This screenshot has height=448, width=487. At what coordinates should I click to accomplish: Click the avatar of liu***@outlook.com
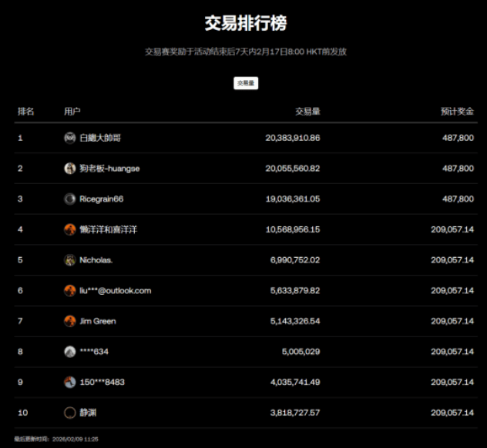70,290
